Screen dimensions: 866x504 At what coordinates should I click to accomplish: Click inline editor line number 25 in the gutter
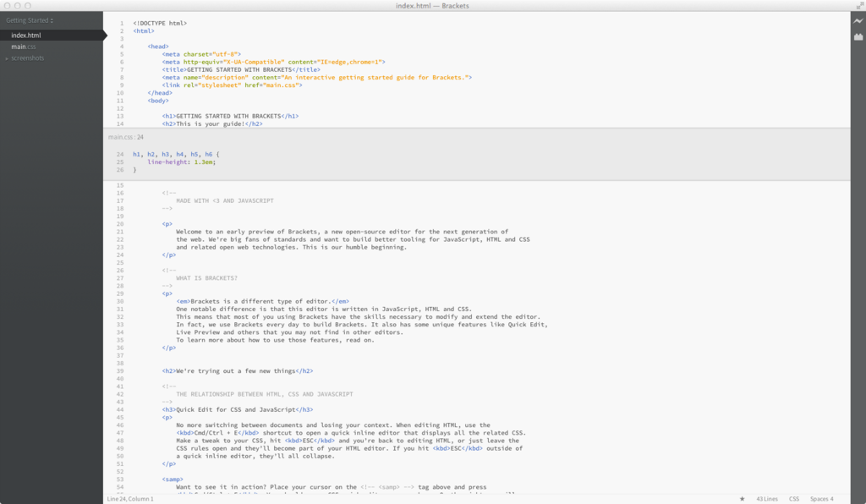click(120, 162)
